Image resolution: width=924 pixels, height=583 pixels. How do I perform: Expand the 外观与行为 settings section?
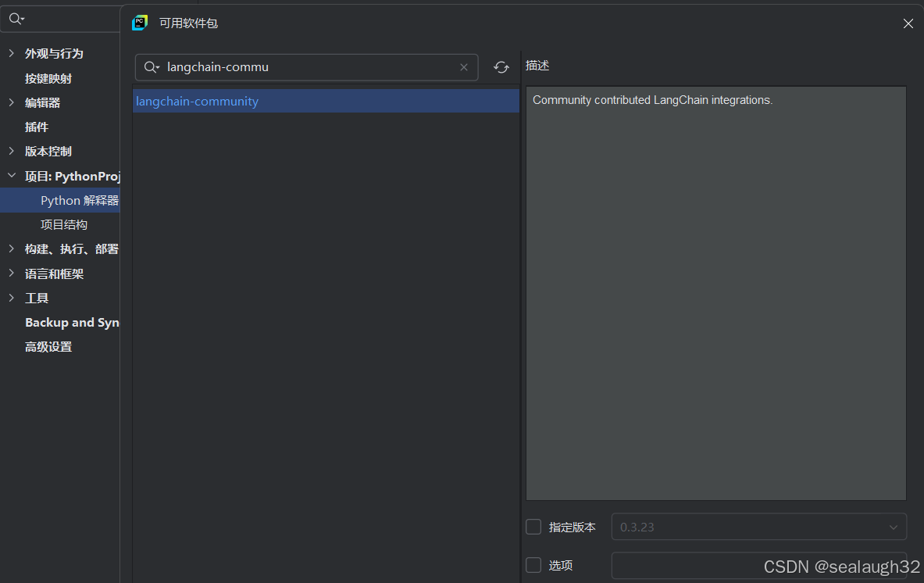11,53
